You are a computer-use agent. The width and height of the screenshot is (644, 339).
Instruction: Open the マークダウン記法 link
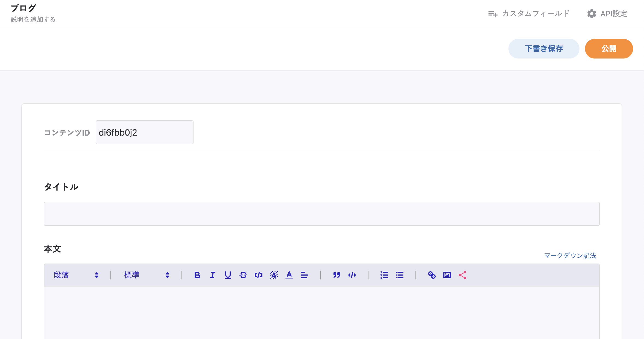570,255
